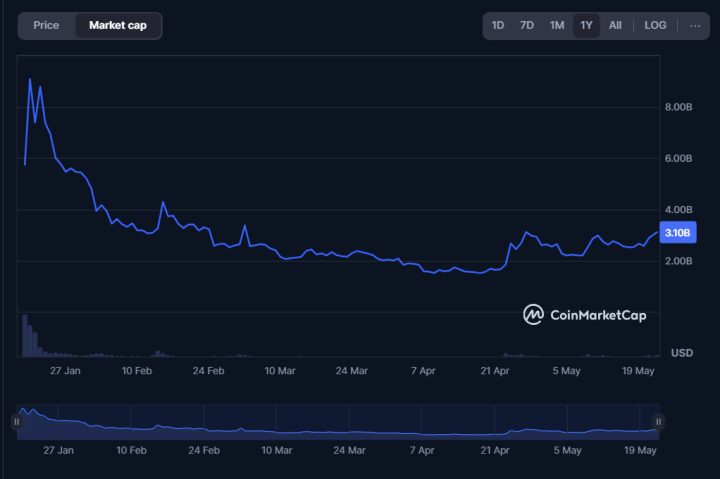Select the Market cap tab
Screen dimensions: 720x479
pyautogui.click(x=117, y=25)
